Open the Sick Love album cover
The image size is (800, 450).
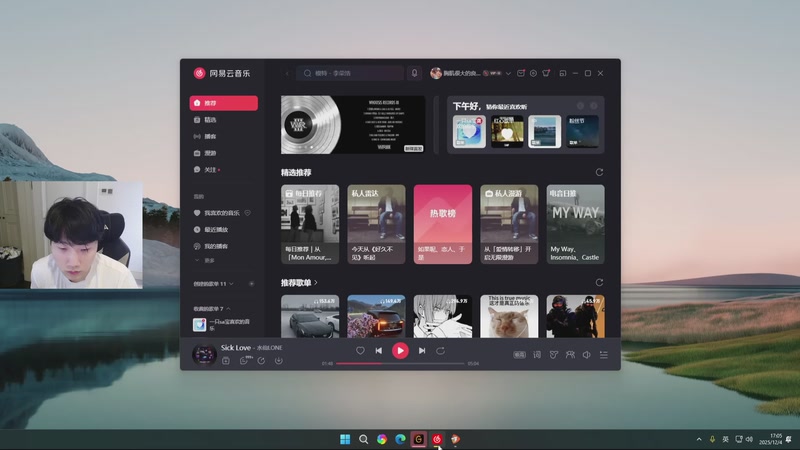[x=204, y=355]
